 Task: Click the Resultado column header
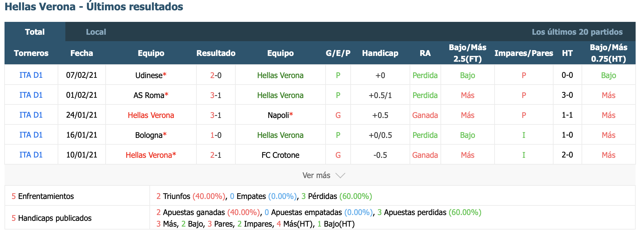pyautogui.click(x=216, y=53)
